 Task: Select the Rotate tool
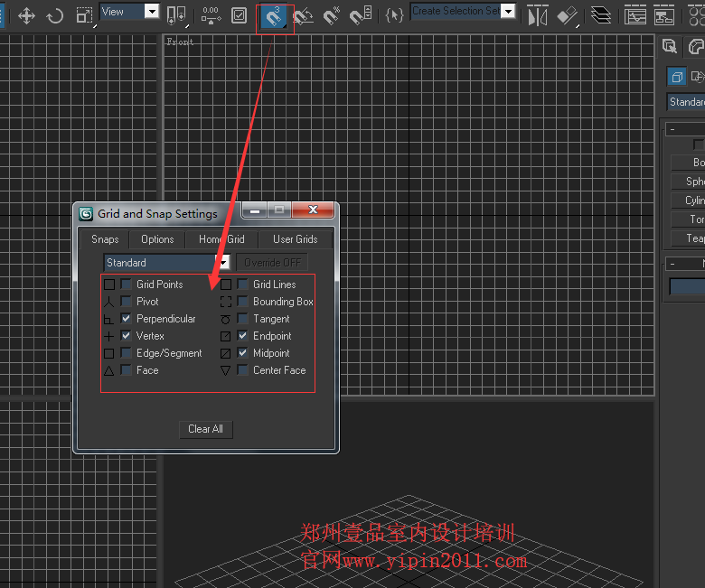[54, 15]
